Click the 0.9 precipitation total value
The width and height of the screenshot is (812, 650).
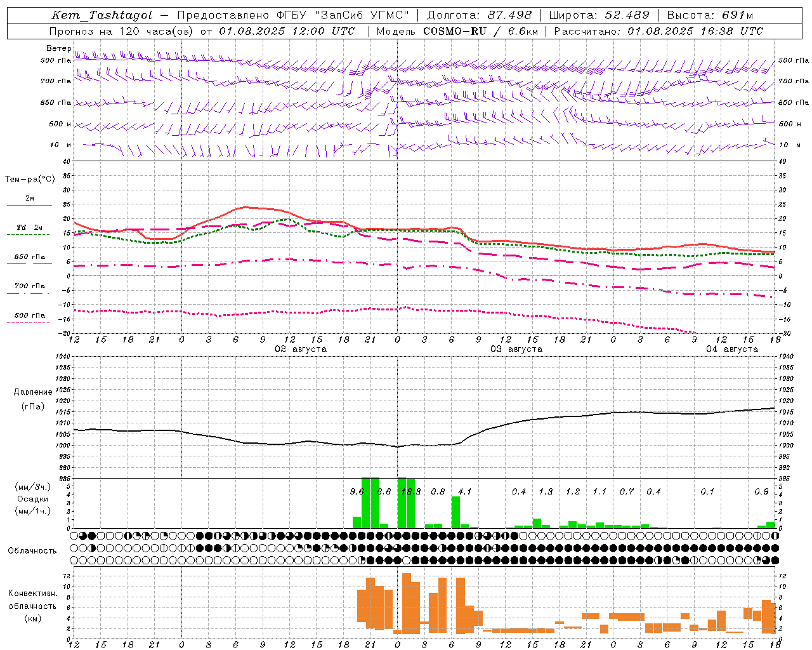click(x=762, y=491)
